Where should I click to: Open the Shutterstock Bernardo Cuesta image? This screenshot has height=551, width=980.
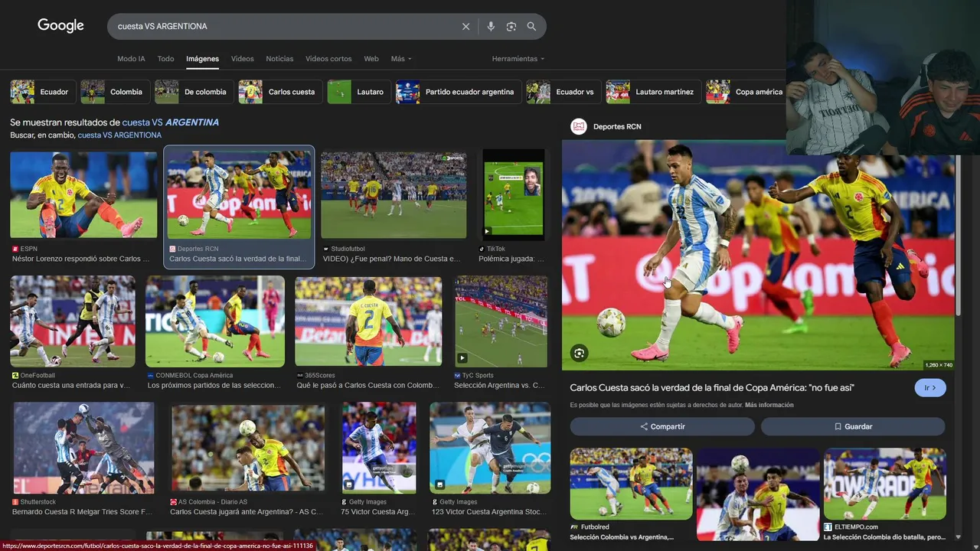click(83, 448)
